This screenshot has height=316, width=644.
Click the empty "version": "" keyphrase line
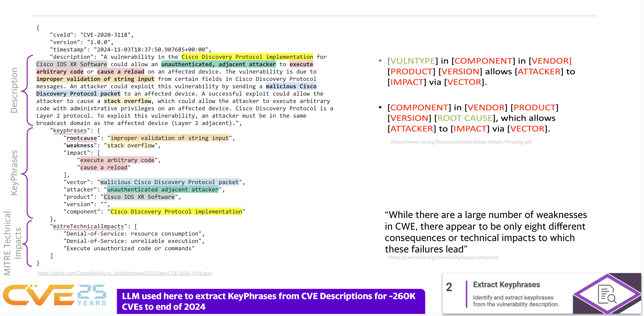click(x=87, y=204)
